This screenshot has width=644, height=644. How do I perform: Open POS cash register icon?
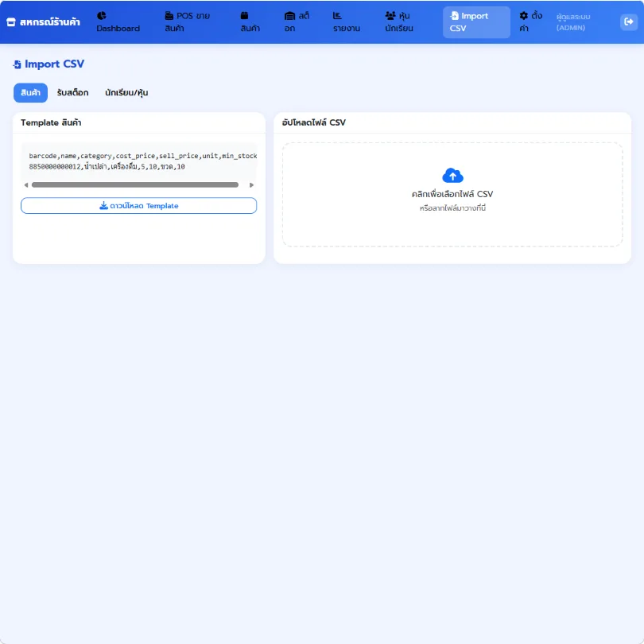[x=169, y=16]
